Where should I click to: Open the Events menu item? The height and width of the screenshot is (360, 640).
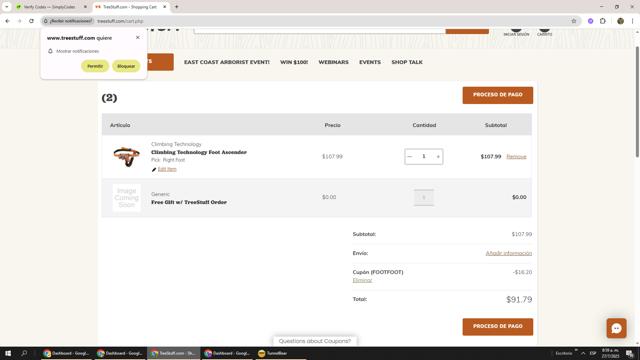[x=370, y=62]
